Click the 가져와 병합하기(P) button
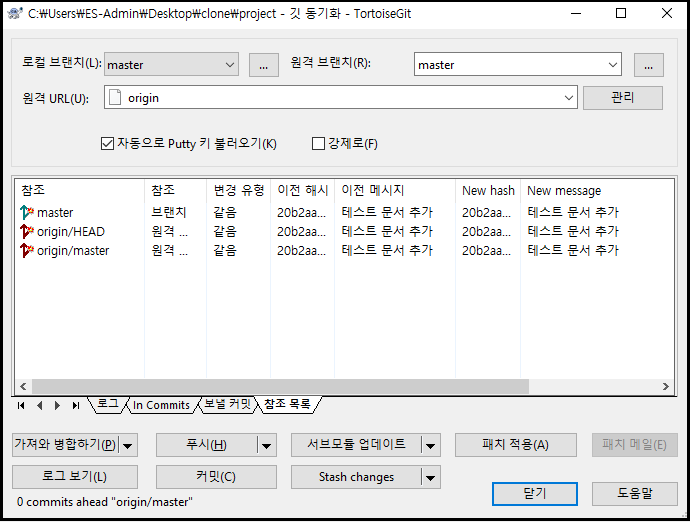 (66, 445)
